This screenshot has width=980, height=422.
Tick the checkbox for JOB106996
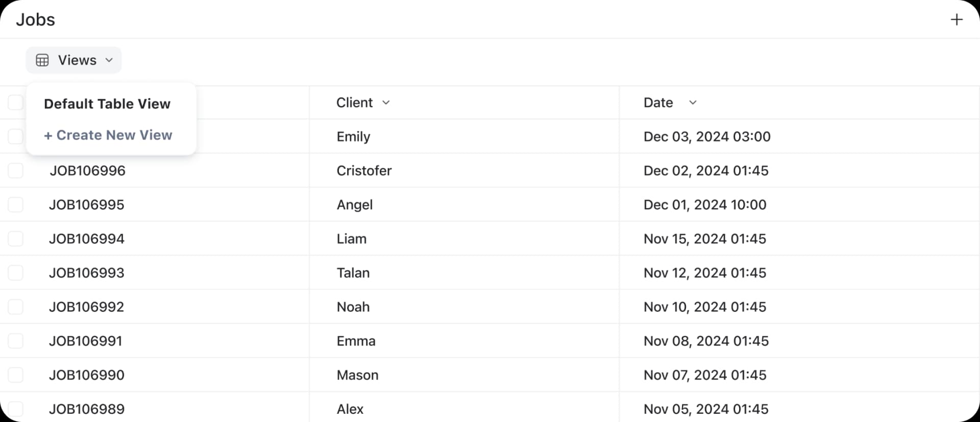coord(16,170)
